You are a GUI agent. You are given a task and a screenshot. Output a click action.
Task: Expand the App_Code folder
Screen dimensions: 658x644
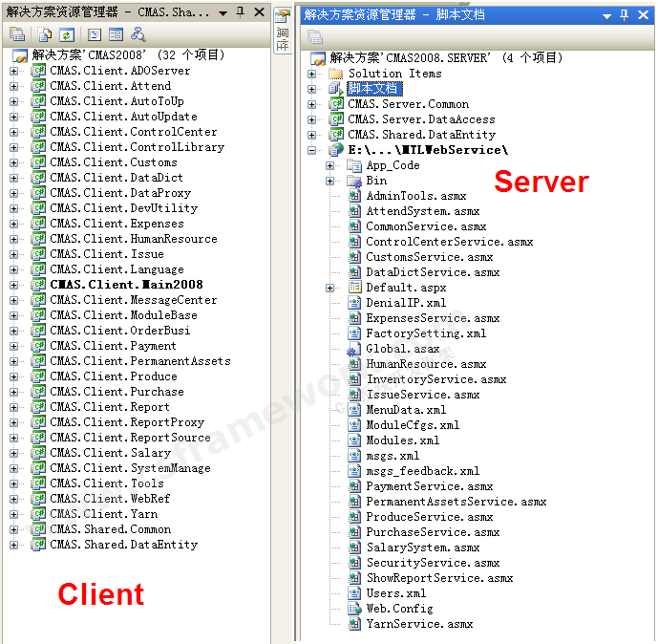[x=330, y=165]
